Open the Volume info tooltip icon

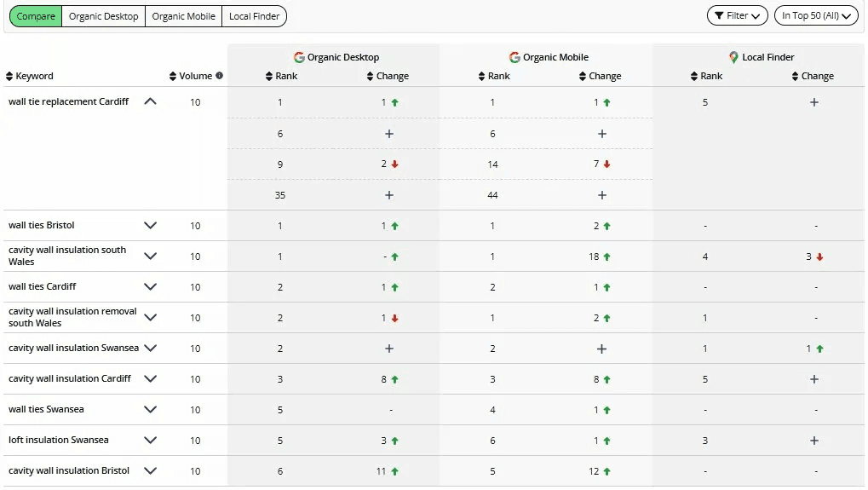pos(219,75)
